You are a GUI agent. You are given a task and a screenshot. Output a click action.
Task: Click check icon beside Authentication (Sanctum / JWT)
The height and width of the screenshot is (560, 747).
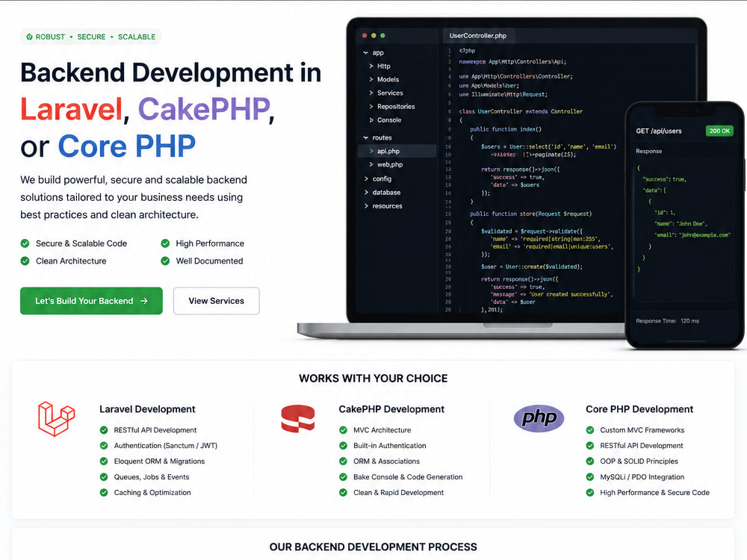pyautogui.click(x=104, y=446)
